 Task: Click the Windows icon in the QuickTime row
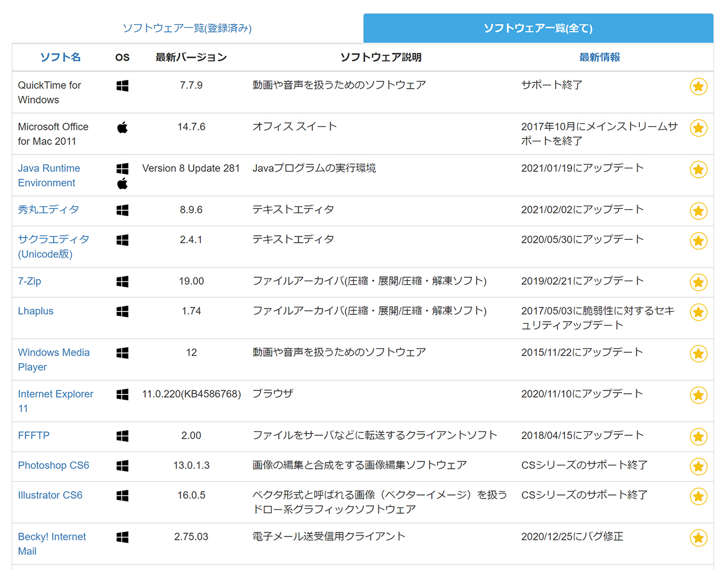pos(122,86)
